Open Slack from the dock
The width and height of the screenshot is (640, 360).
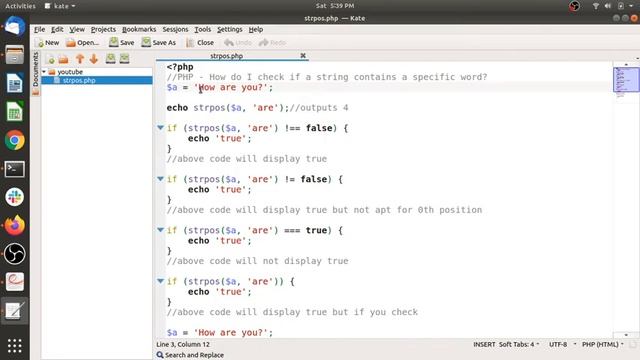click(x=14, y=197)
